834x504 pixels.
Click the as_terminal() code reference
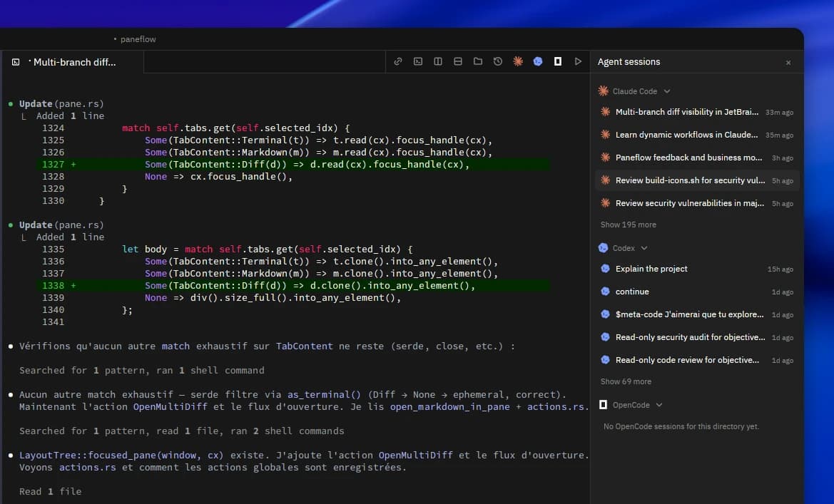[x=324, y=394]
